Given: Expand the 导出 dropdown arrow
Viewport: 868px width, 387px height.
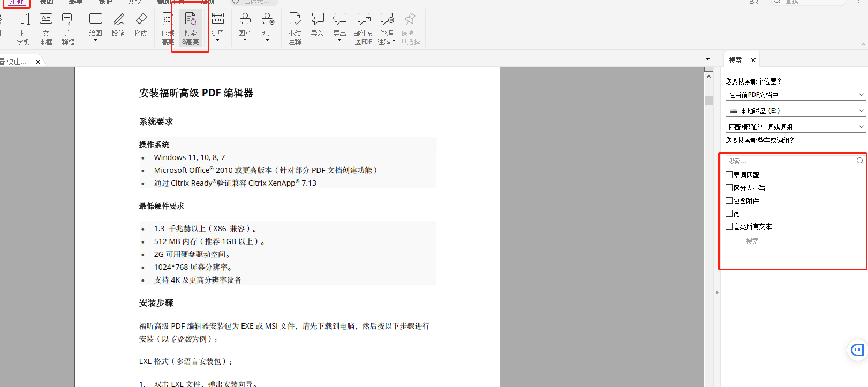Looking at the screenshot, I should [340, 40].
